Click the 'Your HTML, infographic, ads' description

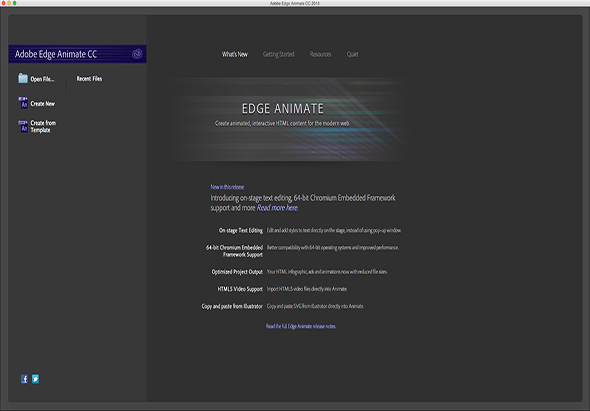tap(327, 272)
